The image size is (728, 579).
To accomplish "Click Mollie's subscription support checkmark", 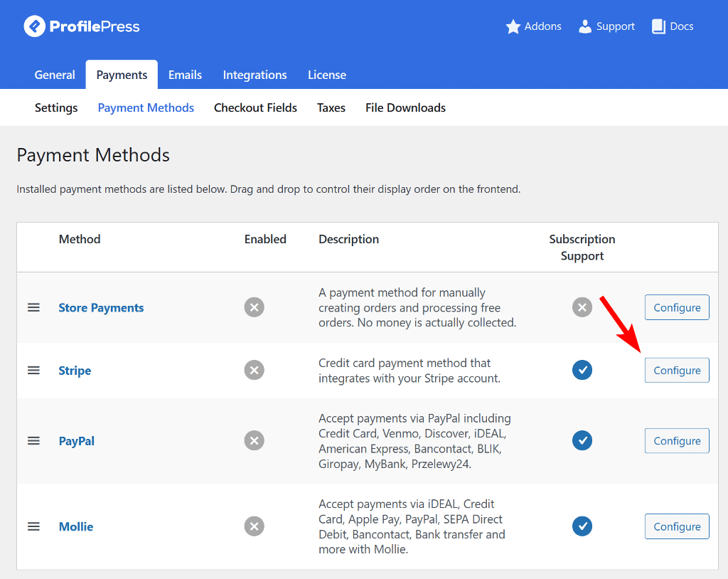I will (582, 526).
